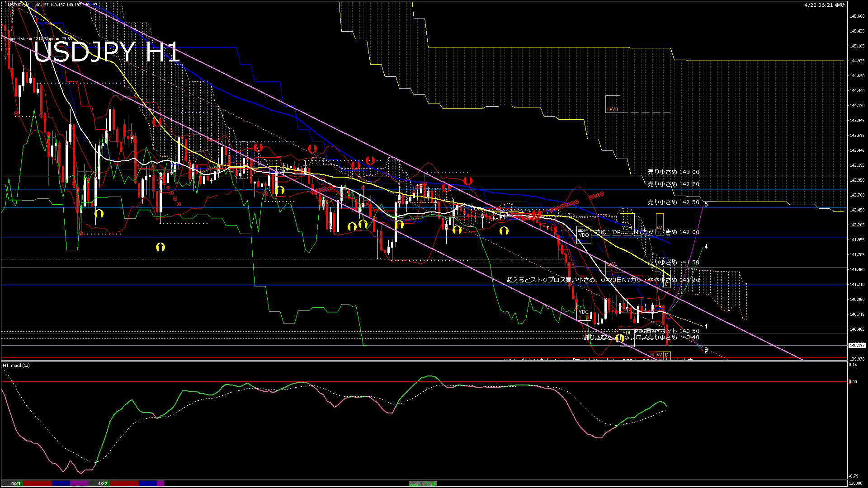Screen dimensions: 868x488
Task: Click wave projection label 4
Action: (706, 247)
